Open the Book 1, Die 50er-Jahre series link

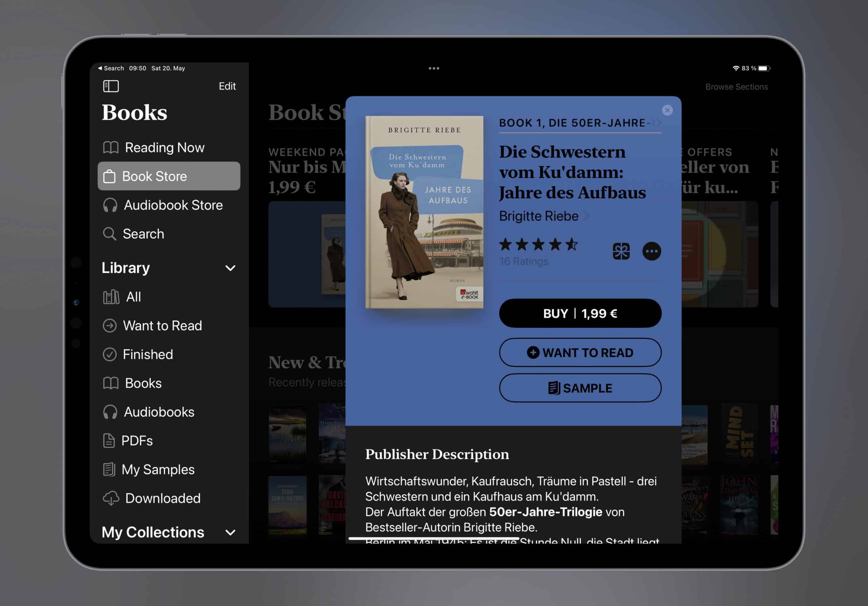(x=580, y=123)
